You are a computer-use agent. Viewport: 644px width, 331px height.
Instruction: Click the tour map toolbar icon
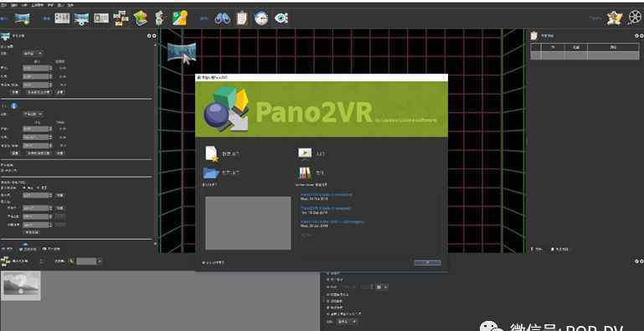(141, 18)
